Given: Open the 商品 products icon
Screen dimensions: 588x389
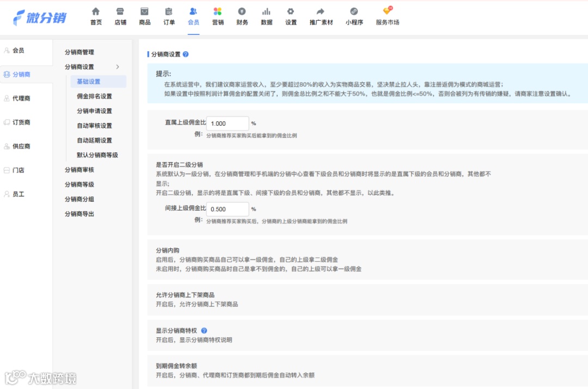Looking at the screenshot, I should pyautogui.click(x=144, y=11).
